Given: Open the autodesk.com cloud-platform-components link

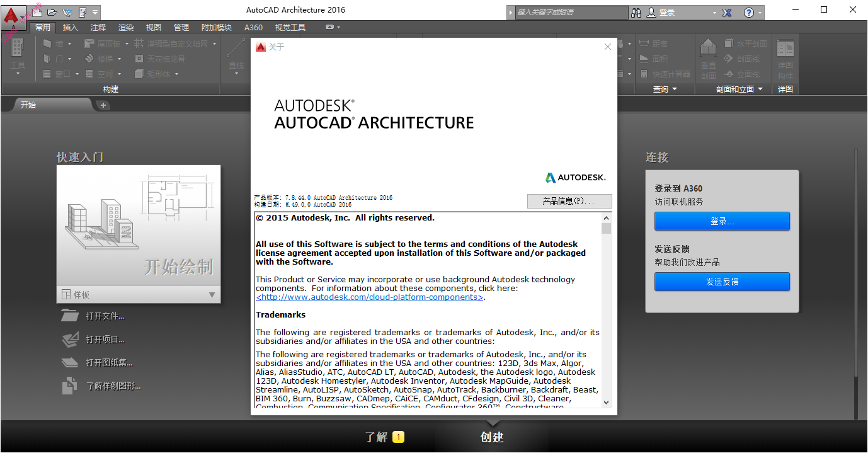Looking at the screenshot, I should [369, 297].
